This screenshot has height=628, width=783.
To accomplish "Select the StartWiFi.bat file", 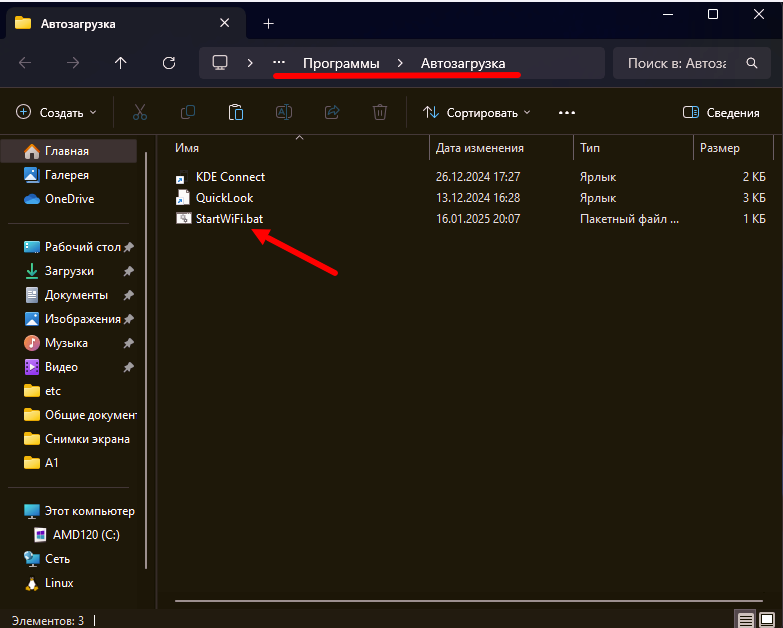I will tap(229, 218).
